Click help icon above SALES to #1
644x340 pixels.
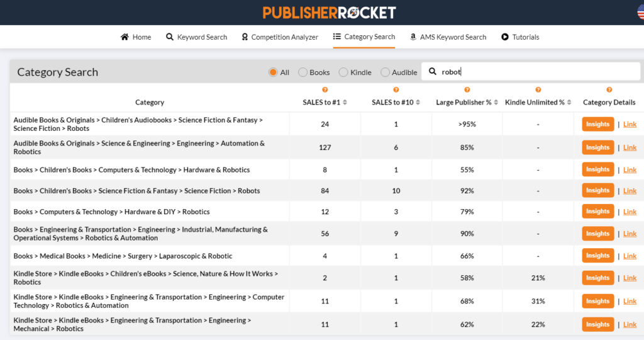[x=325, y=89]
